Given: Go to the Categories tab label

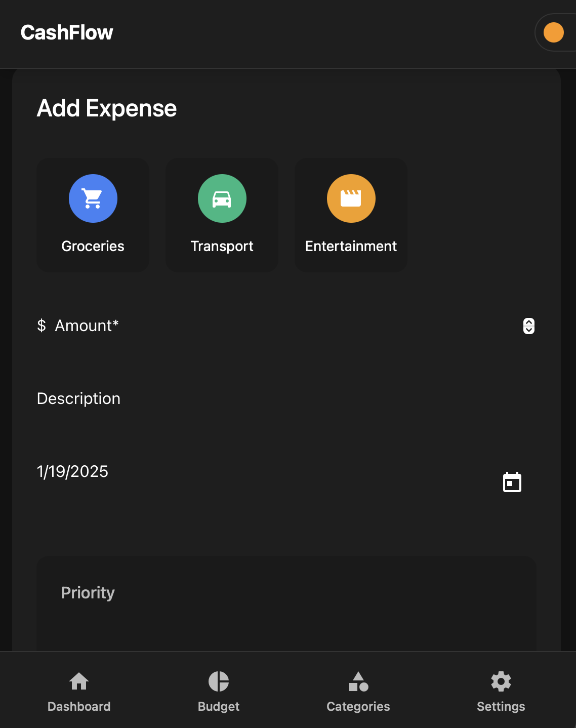Looking at the screenshot, I should (x=358, y=707).
